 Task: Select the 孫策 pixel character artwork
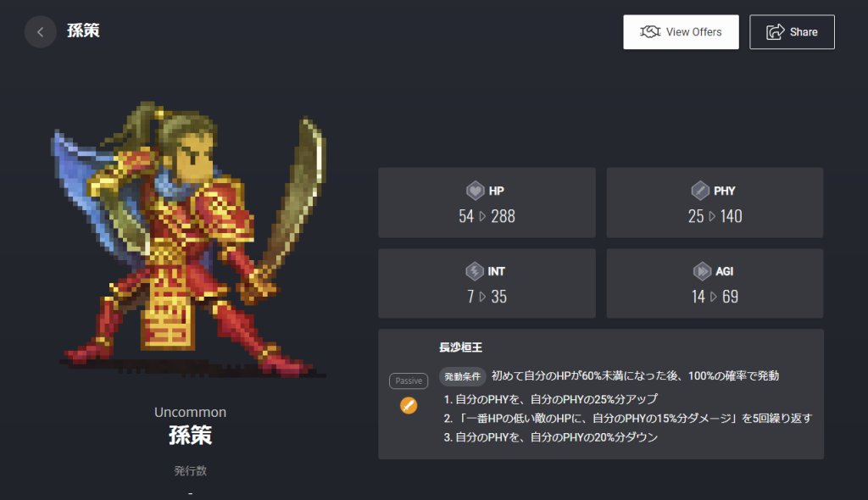(x=188, y=239)
